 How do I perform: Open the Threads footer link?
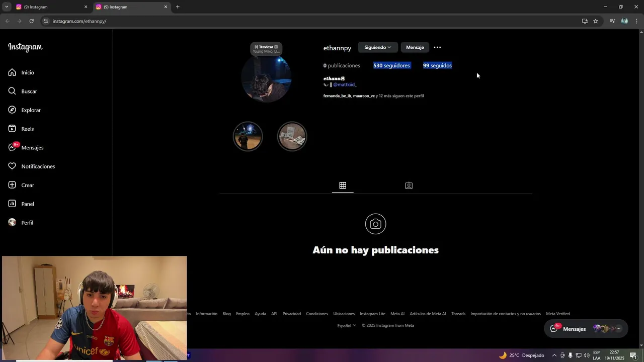pos(458,314)
